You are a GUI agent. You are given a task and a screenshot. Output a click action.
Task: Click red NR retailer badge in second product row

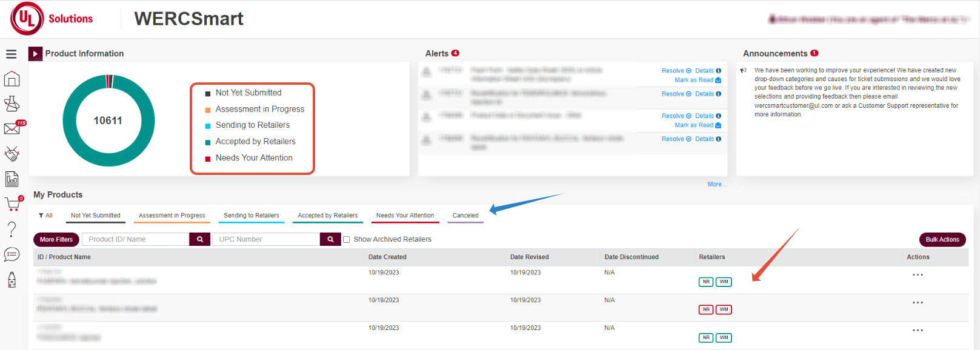click(x=706, y=309)
